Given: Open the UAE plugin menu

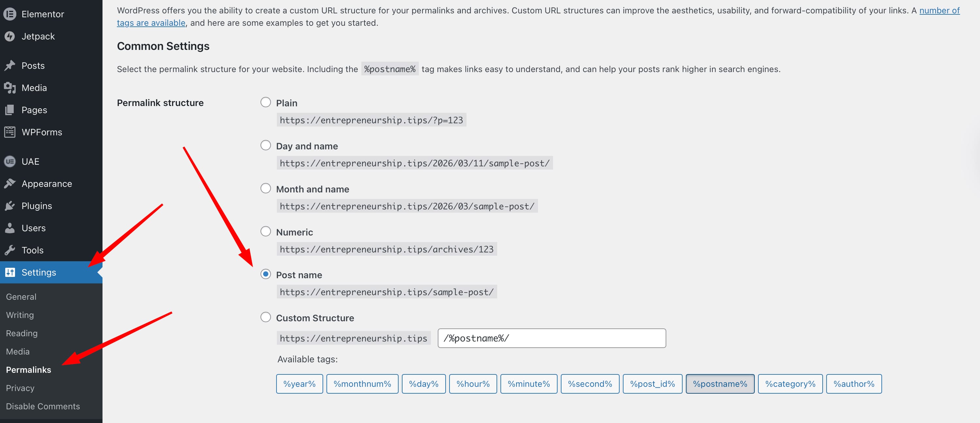Looking at the screenshot, I should point(30,161).
